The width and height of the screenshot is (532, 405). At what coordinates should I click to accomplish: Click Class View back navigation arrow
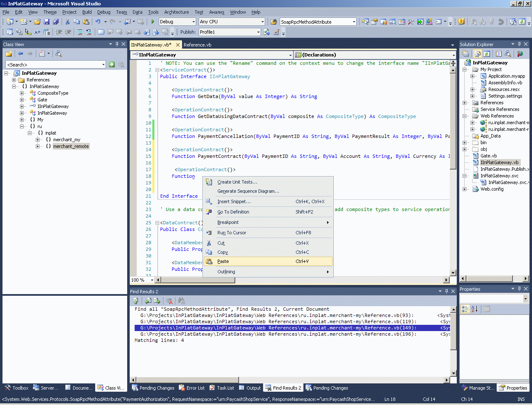(20, 54)
